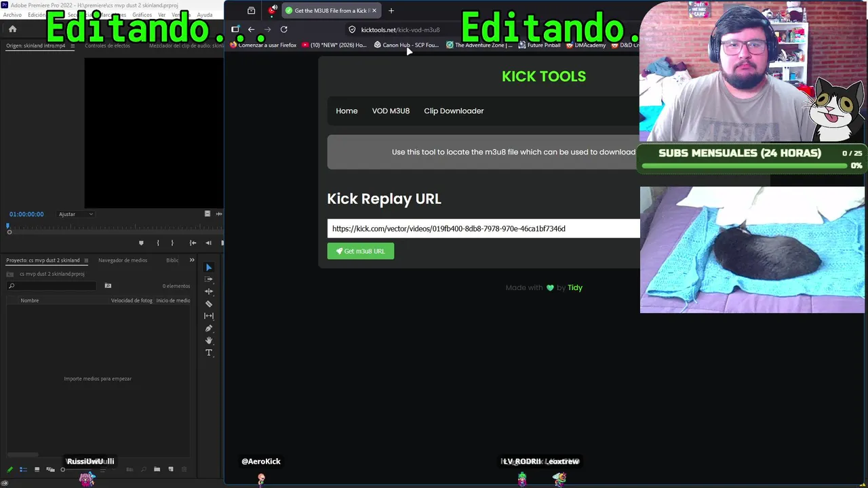This screenshot has width=868, height=488.
Task: Click the site security shield icon
Action: (x=352, y=29)
